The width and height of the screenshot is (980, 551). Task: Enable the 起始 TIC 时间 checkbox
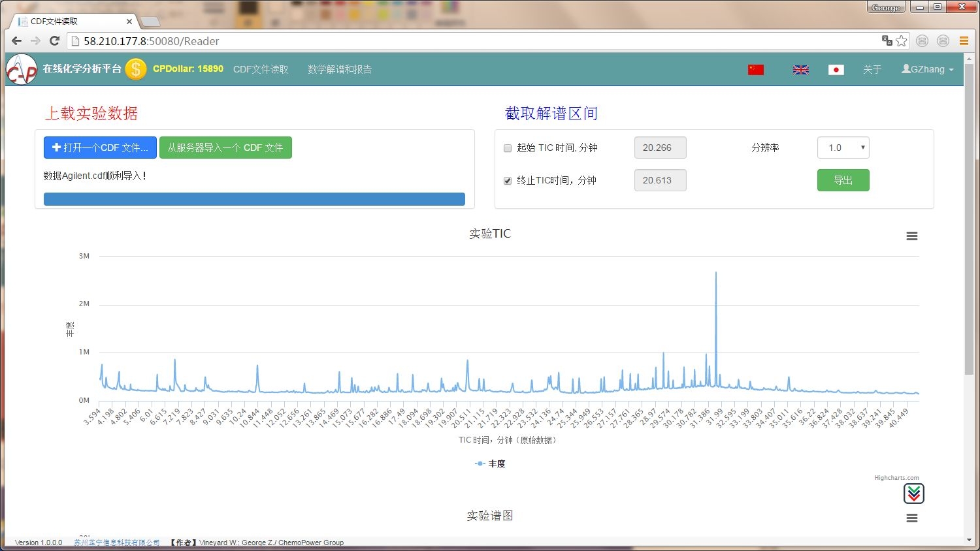[x=508, y=148]
